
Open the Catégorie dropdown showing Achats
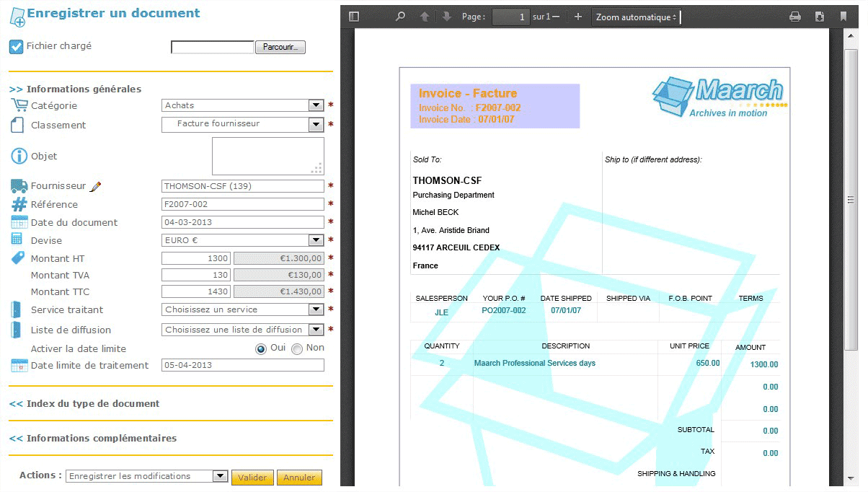[x=243, y=105]
